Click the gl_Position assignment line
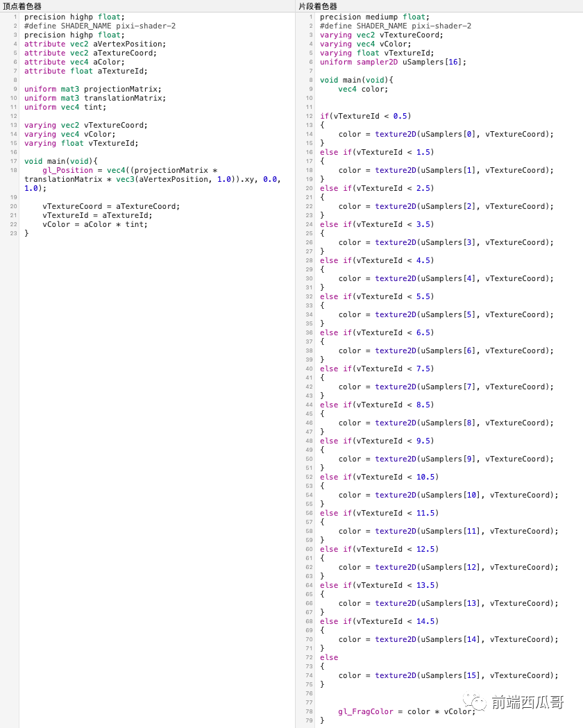This screenshot has height=728, width=583. click(152, 179)
